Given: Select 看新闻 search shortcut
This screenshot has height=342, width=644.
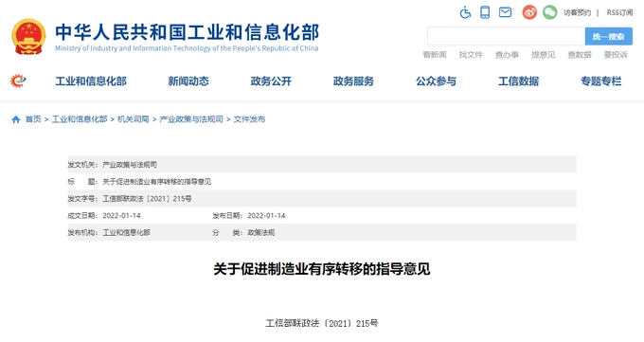Looking at the screenshot, I should point(435,55).
